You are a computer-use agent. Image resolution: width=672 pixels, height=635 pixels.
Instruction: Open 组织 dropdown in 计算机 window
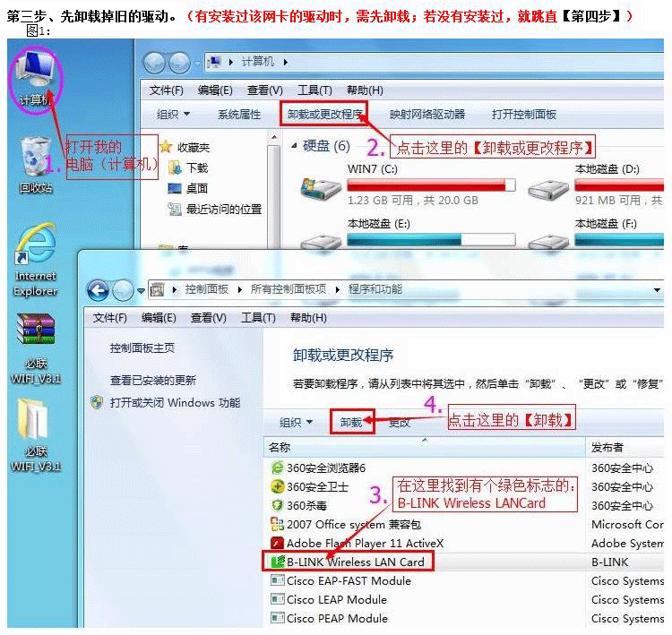pos(173,115)
